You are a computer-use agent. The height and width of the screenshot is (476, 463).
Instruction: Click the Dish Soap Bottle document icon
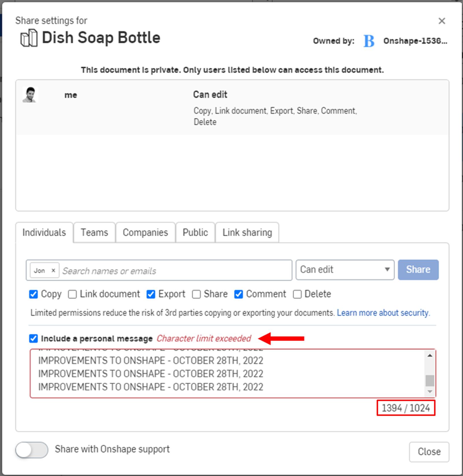(x=29, y=38)
